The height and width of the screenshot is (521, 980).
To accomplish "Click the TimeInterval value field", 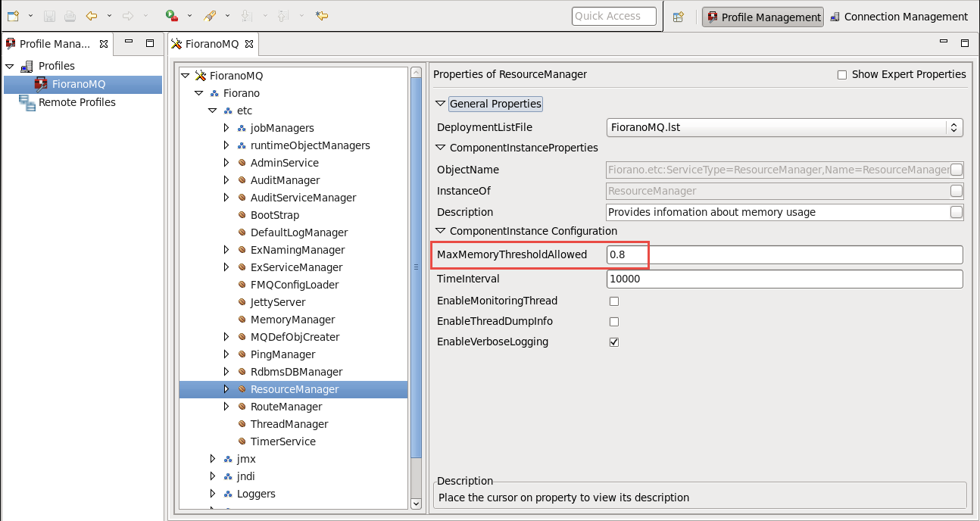I will pyautogui.click(x=785, y=279).
